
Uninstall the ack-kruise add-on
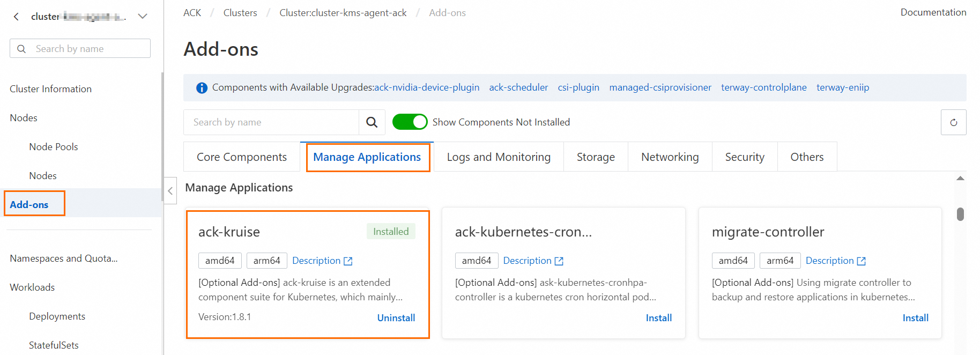(396, 318)
